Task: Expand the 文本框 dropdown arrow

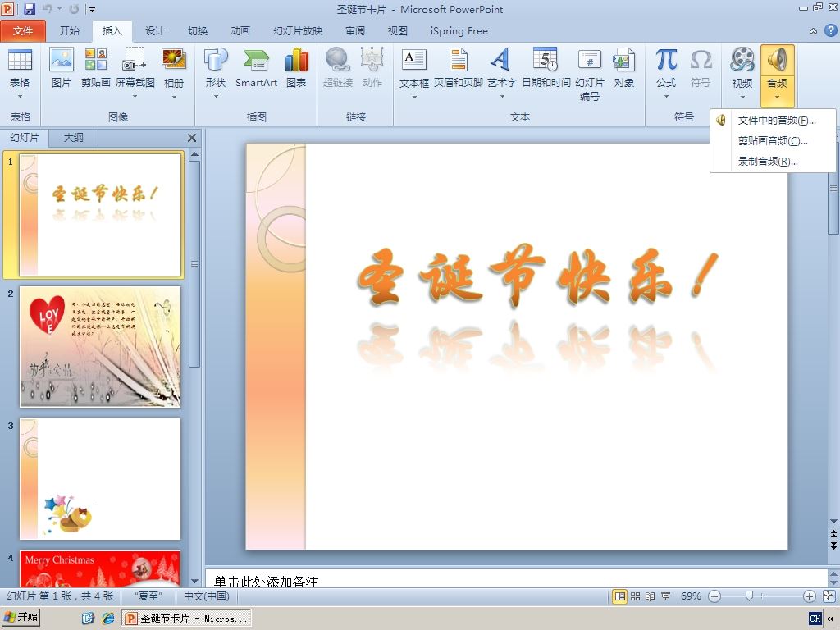Action: pyautogui.click(x=414, y=97)
